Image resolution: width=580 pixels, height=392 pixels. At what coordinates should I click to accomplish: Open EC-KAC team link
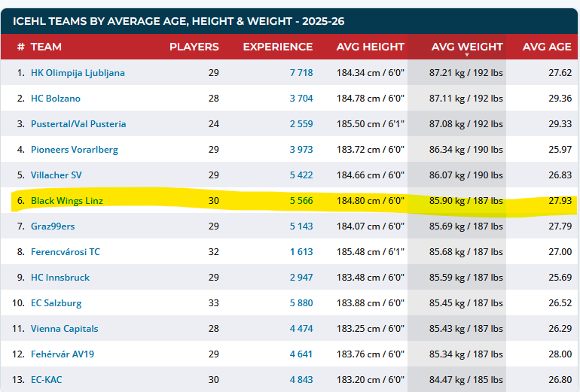(x=48, y=379)
